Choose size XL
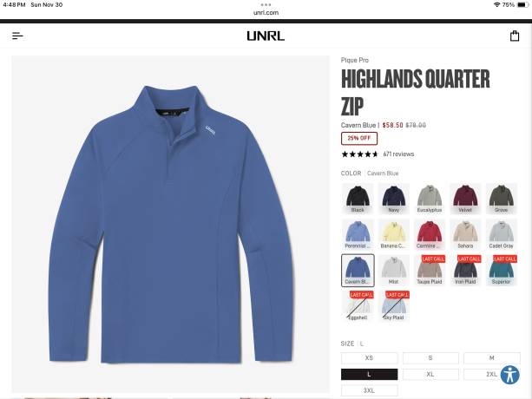Viewport: 532px width, 399px height. [x=430, y=374]
